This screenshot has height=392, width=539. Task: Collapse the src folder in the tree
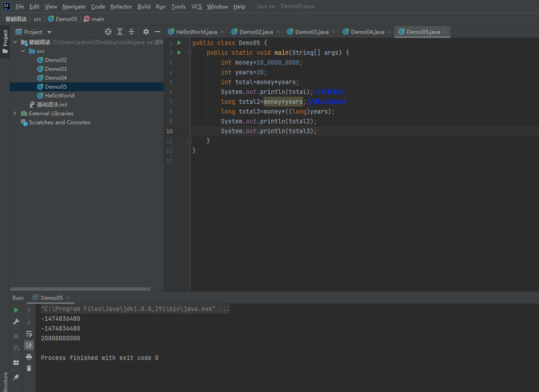(23, 51)
